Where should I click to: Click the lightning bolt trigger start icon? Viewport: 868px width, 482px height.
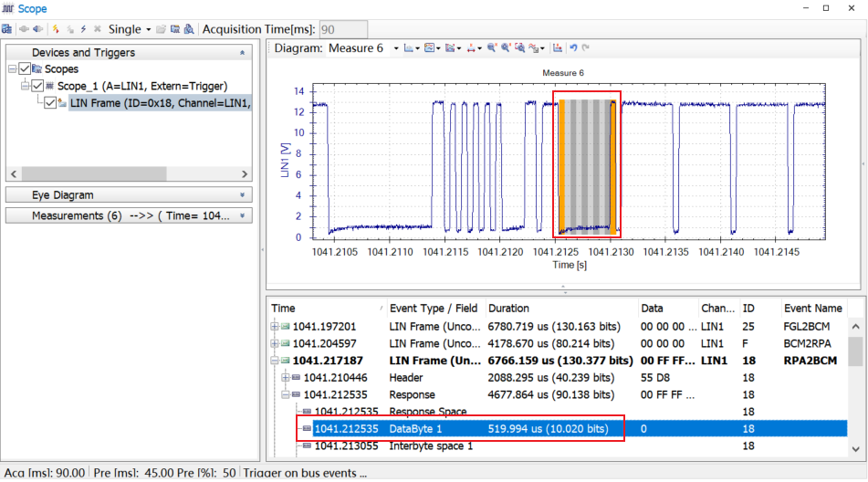(56, 29)
